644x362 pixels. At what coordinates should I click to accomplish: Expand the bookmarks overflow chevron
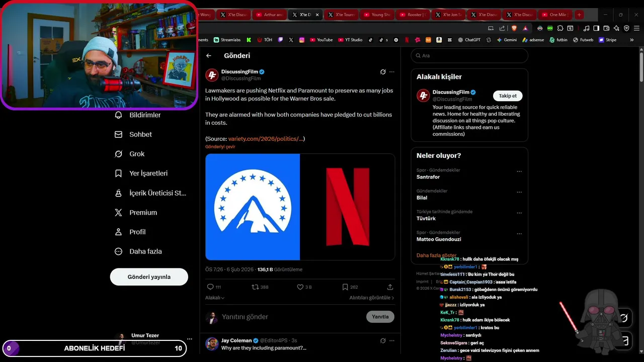tap(632, 40)
